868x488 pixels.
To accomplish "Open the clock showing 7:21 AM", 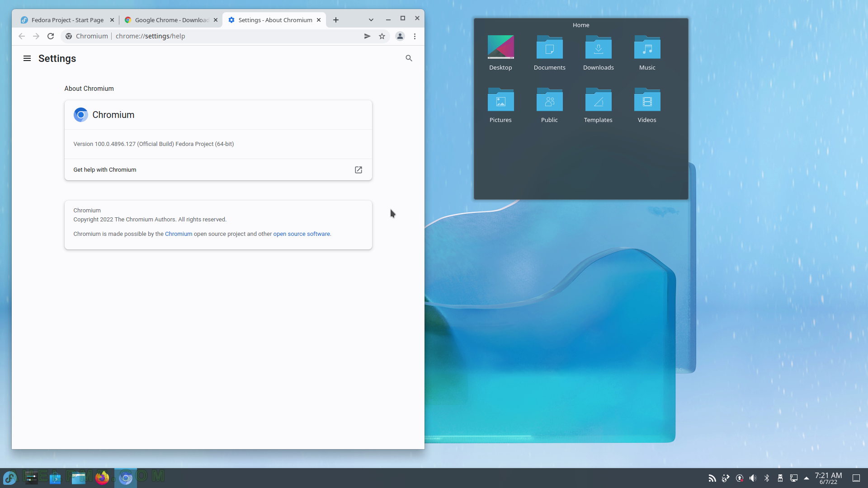I will tap(828, 478).
